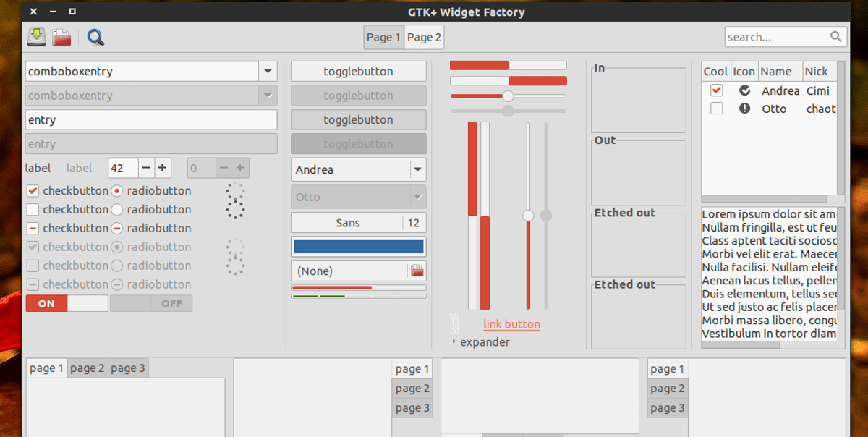
Task: Click the hard drive download toolbar icon
Action: [36, 36]
